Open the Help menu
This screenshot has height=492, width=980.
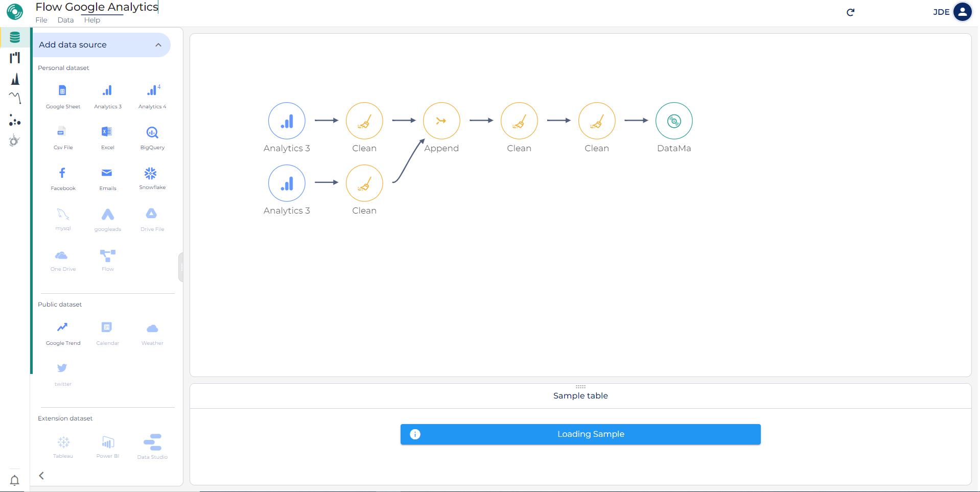point(92,20)
